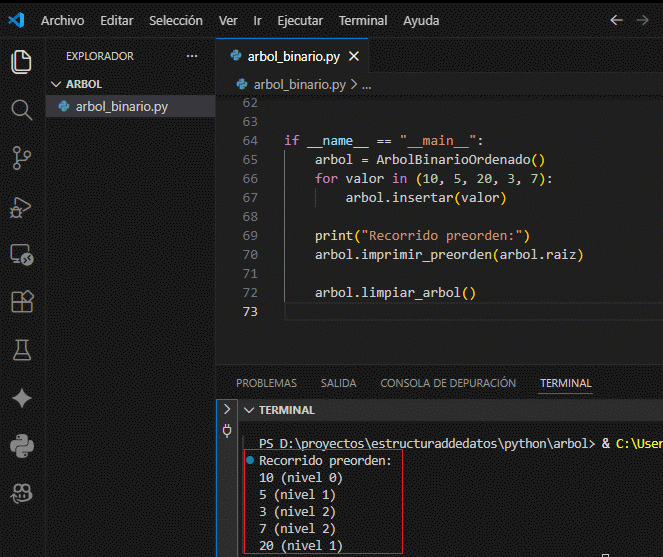Open the Explorer view in activity bar
This screenshot has width=663, height=557.
click(x=21, y=62)
